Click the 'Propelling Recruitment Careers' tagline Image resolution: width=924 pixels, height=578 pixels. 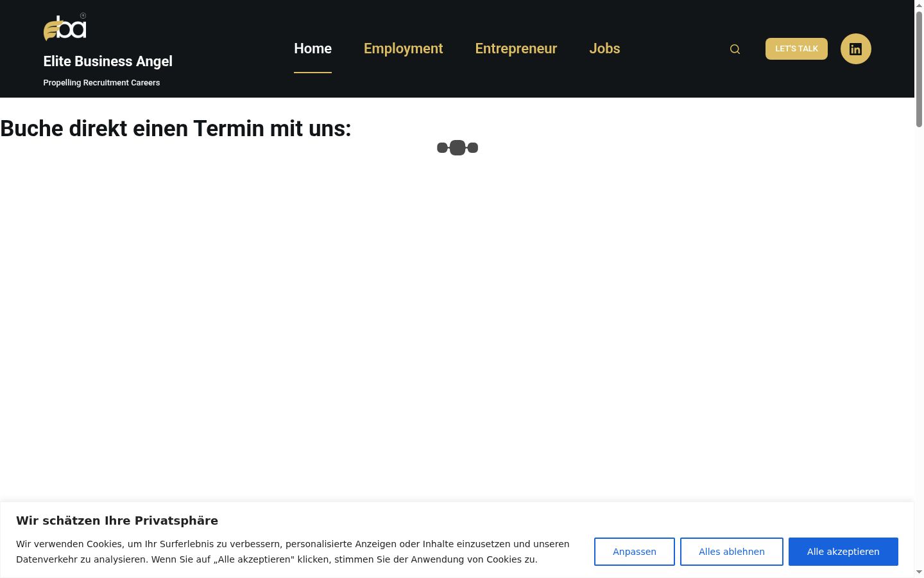pos(101,83)
